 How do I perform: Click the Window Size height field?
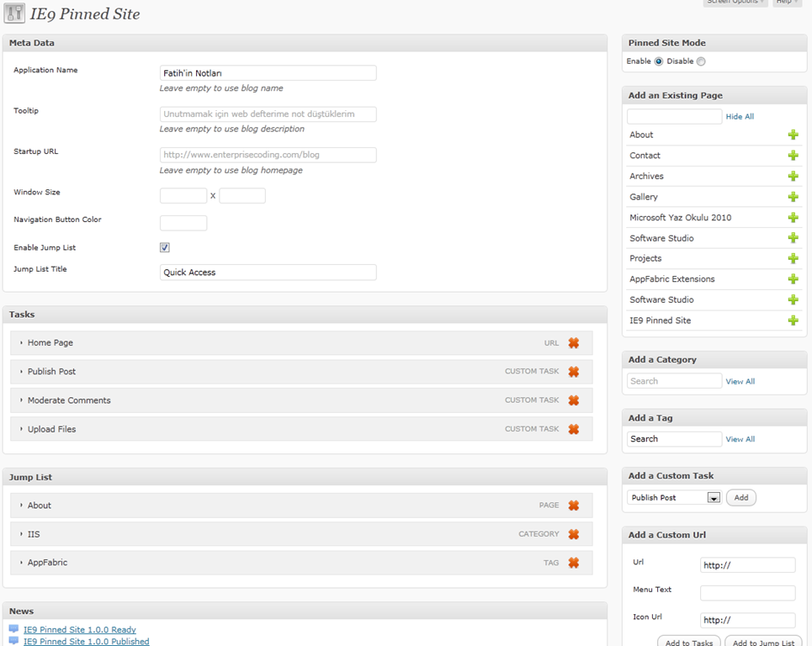click(242, 196)
